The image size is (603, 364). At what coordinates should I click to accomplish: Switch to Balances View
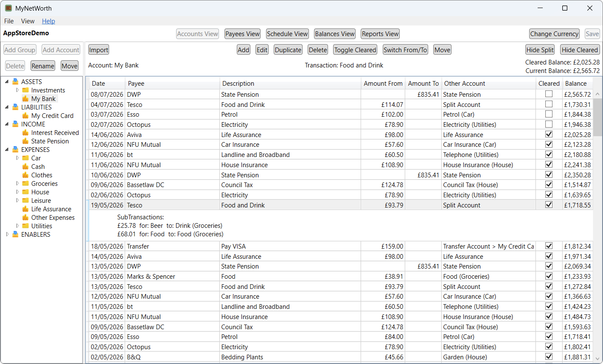pyautogui.click(x=335, y=34)
